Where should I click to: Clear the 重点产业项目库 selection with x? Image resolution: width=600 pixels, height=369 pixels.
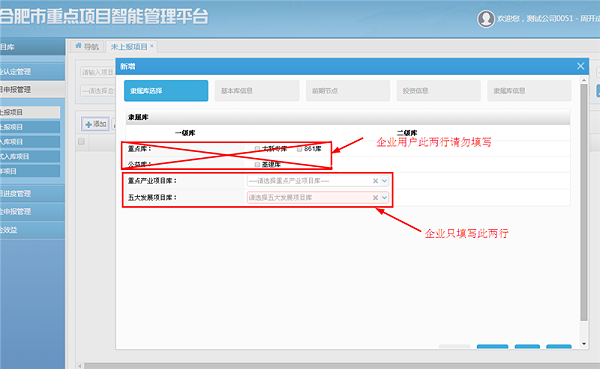(375, 181)
